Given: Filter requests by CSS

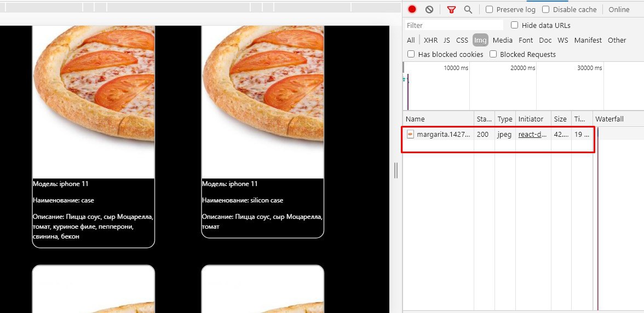Looking at the screenshot, I should point(462,40).
